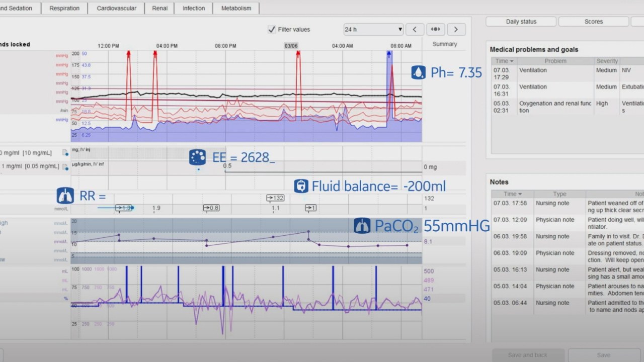The width and height of the screenshot is (644, 362).
Task: Sort medical problems by Time column
Action: 504,61
